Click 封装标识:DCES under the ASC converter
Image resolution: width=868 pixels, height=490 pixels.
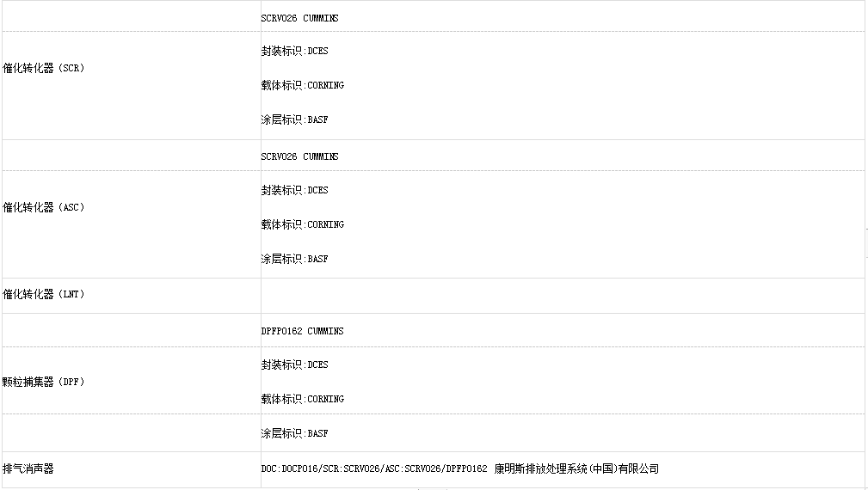click(x=294, y=190)
